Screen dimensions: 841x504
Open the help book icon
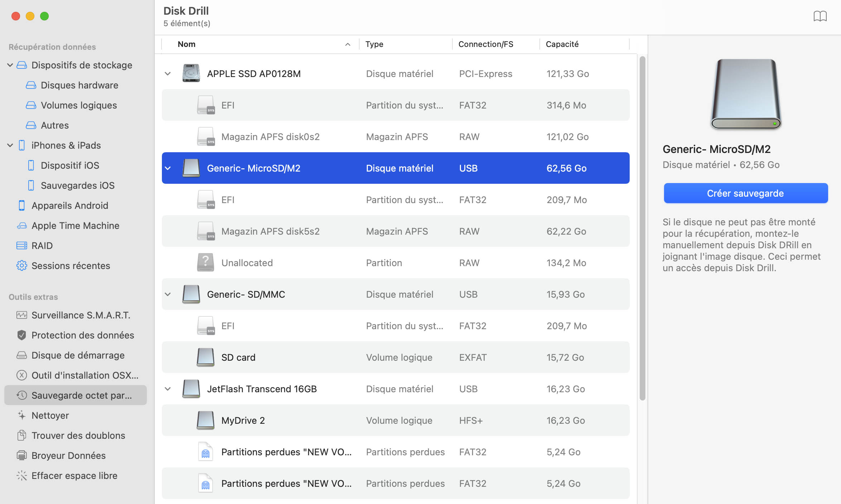(820, 16)
